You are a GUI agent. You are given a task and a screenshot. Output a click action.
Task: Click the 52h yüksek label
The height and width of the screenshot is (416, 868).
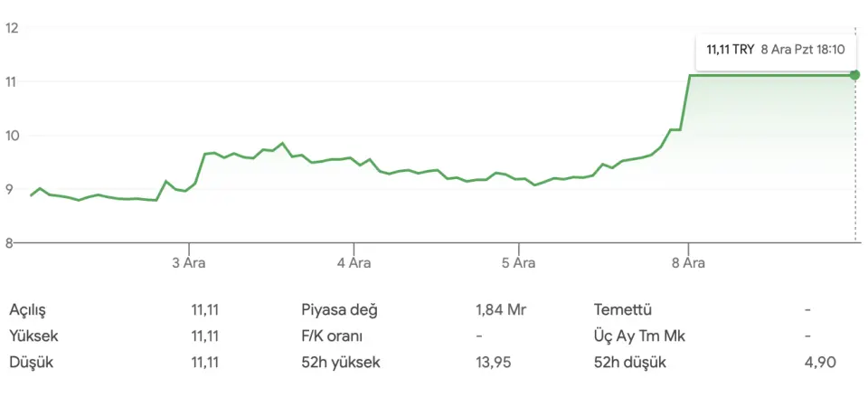pyautogui.click(x=341, y=363)
